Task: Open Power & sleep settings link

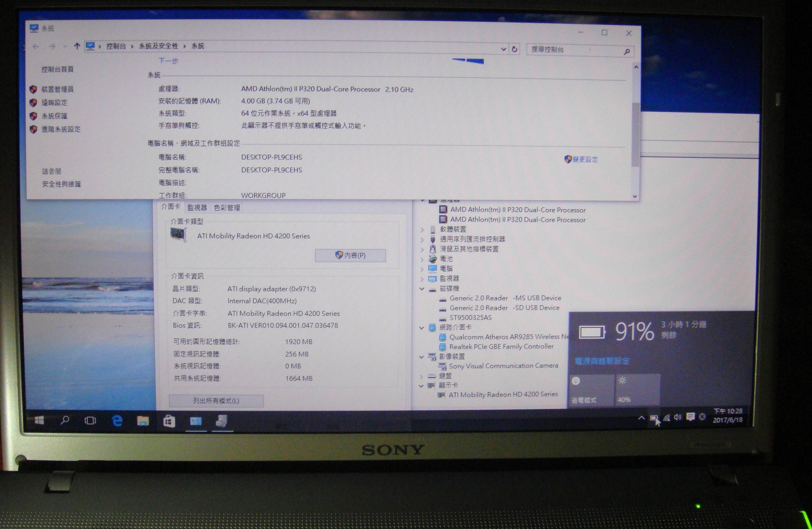Action: 602,361
